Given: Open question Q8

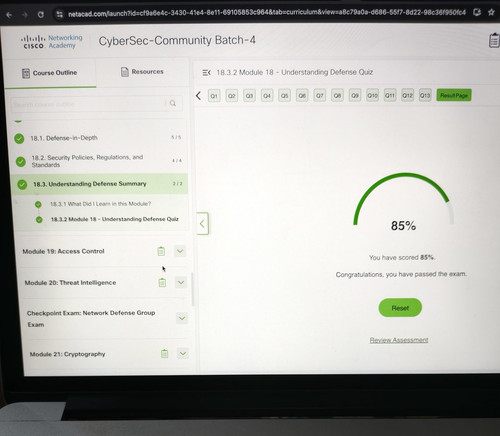Looking at the screenshot, I should (337, 96).
